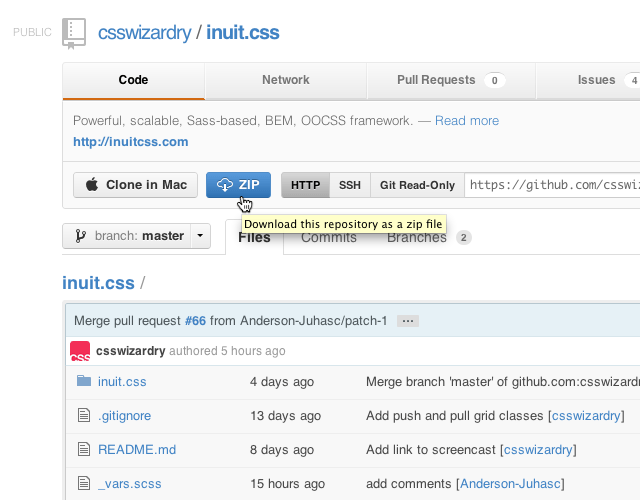The width and height of the screenshot is (640, 500).
Task: Click the Pull Requests count badge 0
Action: [x=495, y=80]
